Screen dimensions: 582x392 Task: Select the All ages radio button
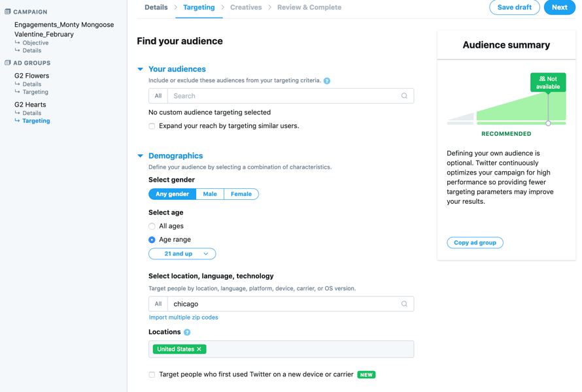(x=152, y=226)
